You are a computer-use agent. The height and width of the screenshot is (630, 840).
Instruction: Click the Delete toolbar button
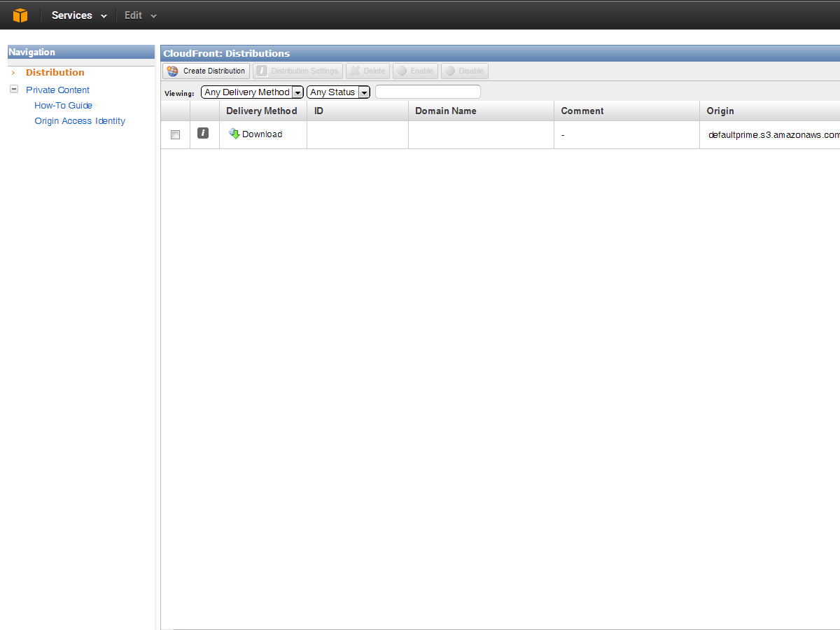click(x=367, y=71)
